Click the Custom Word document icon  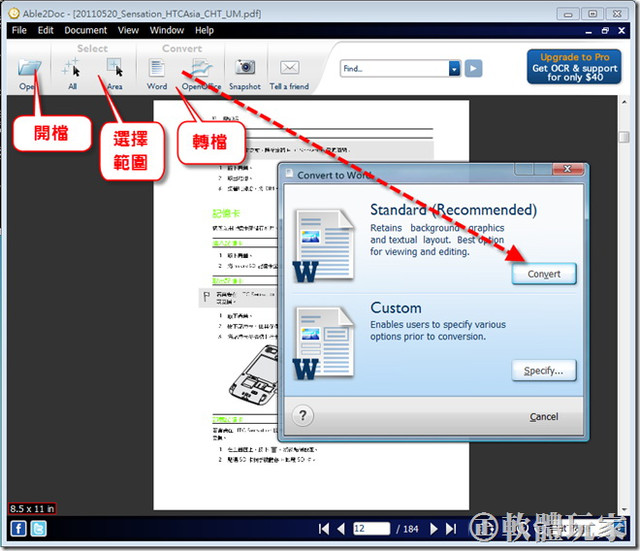click(324, 344)
